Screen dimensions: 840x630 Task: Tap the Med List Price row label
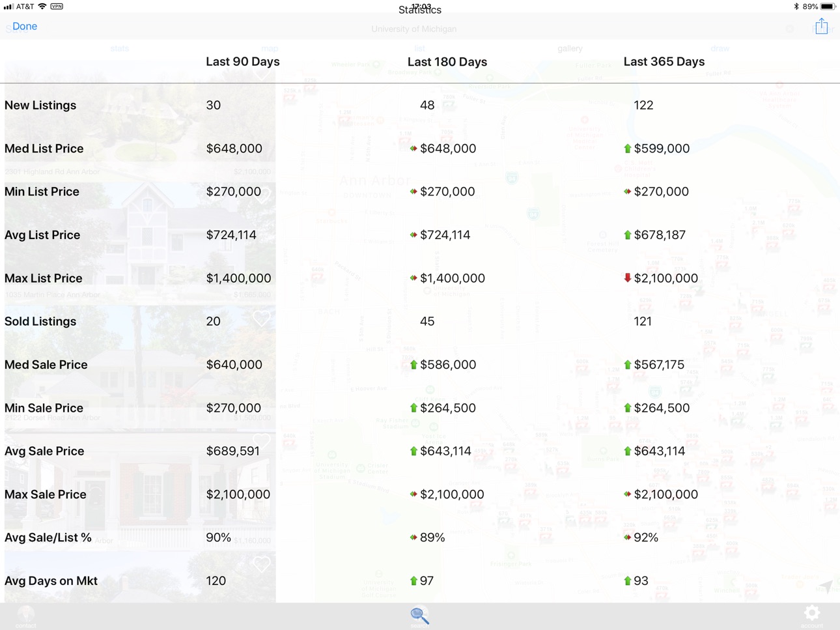point(44,149)
